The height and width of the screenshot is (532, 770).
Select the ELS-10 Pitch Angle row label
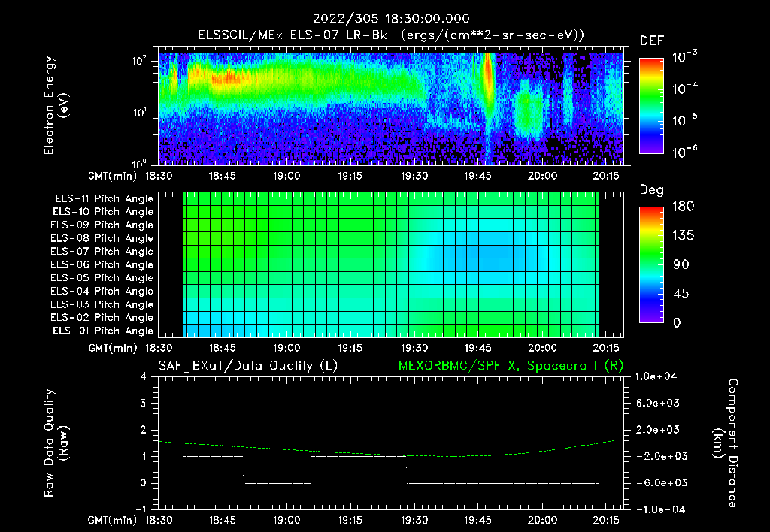coord(103,212)
